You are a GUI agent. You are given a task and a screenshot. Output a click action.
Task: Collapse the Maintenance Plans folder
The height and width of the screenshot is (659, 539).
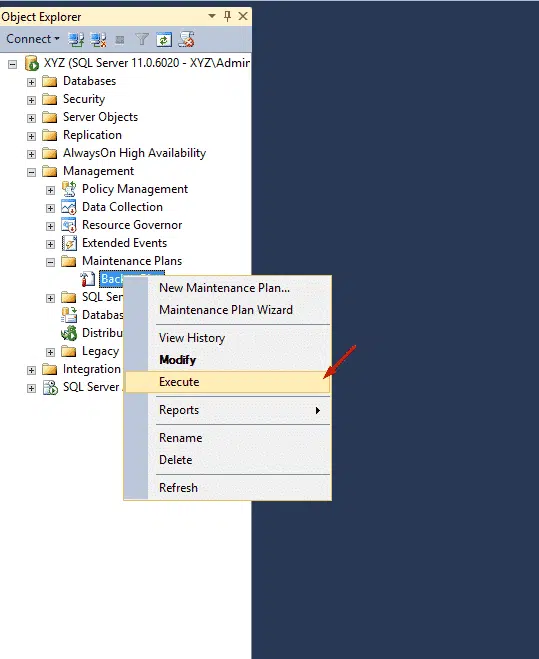click(x=50, y=262)
